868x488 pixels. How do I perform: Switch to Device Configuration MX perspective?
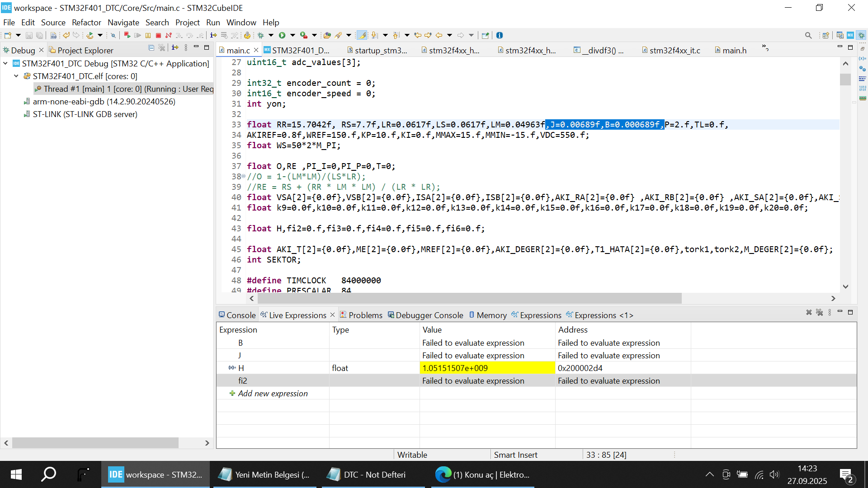tap(850, 35)
